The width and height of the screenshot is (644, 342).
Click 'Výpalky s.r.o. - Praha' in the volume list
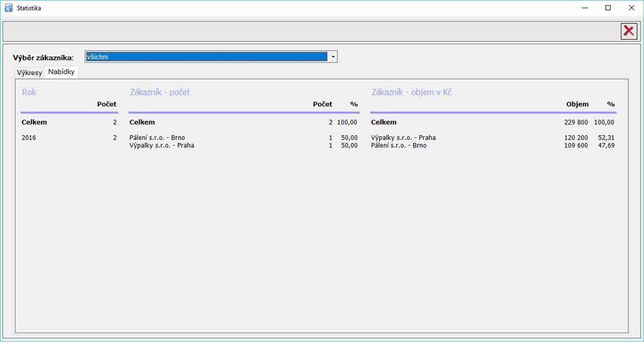[404, 138]
